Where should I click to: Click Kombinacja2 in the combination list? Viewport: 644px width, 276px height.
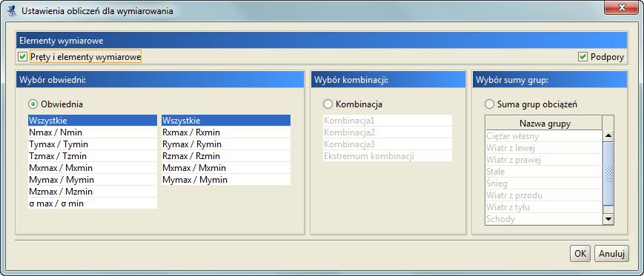pos(388,132)
